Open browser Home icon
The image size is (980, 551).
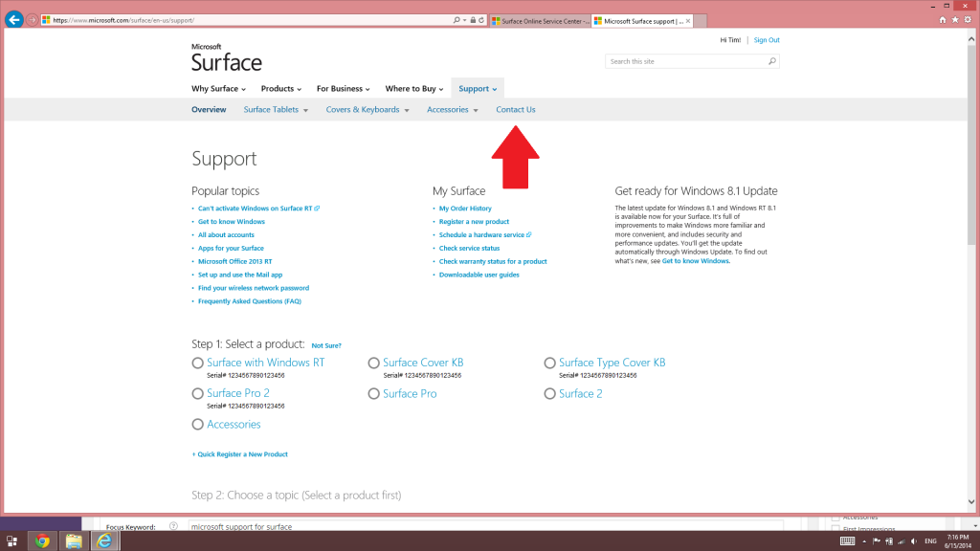click(943, 20)
